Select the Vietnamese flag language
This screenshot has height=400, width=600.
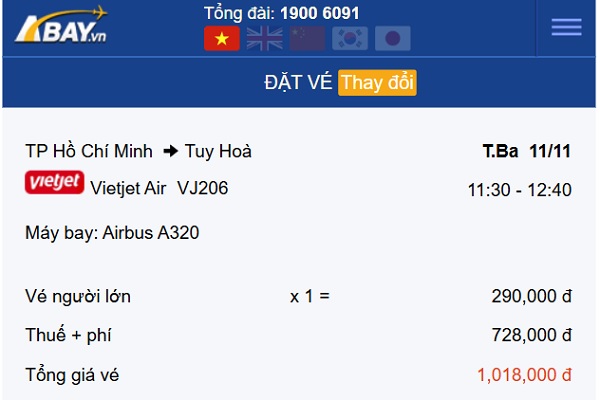click(221, 39)
